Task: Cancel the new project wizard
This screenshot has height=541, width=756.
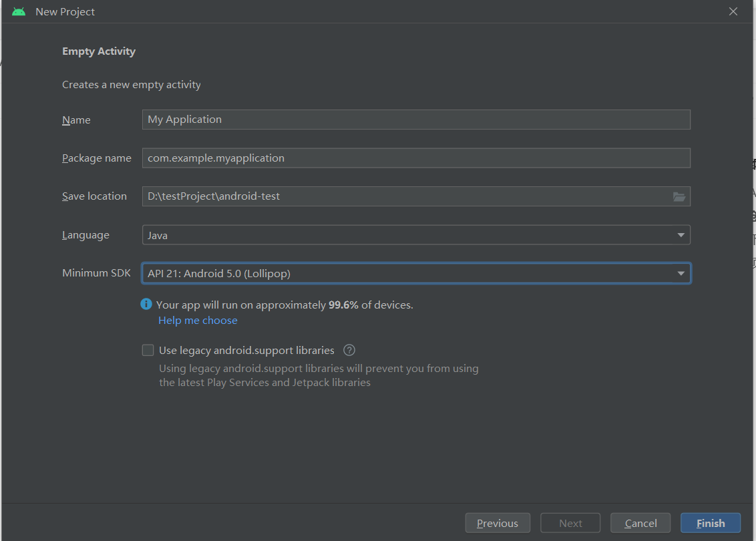Action: (640, 523)
